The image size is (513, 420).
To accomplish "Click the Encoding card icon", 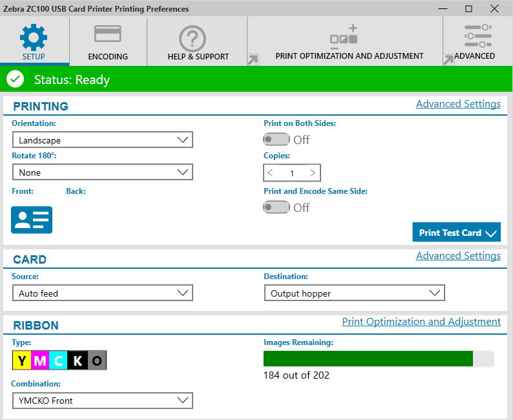I will (x=108, y=34).
